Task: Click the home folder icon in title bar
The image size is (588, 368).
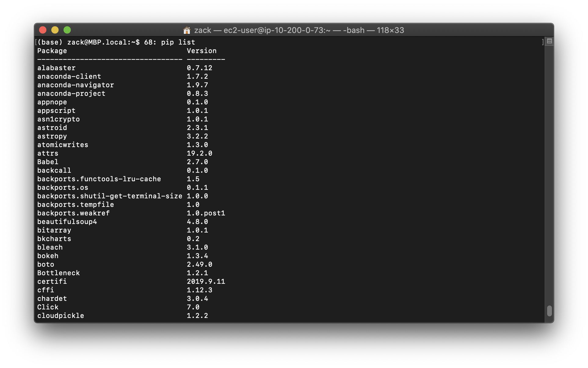Action: [187, 30]
